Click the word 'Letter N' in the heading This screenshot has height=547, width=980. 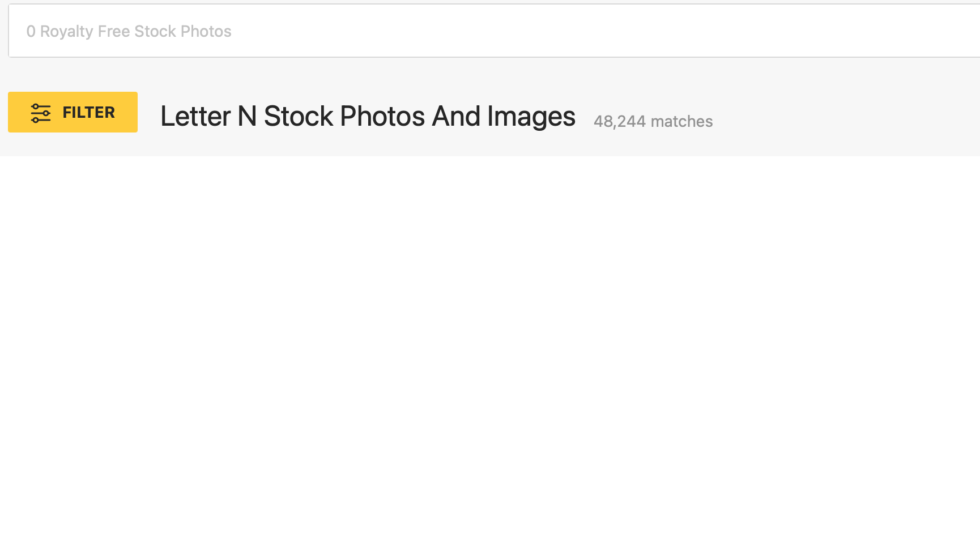pos(208,117)
